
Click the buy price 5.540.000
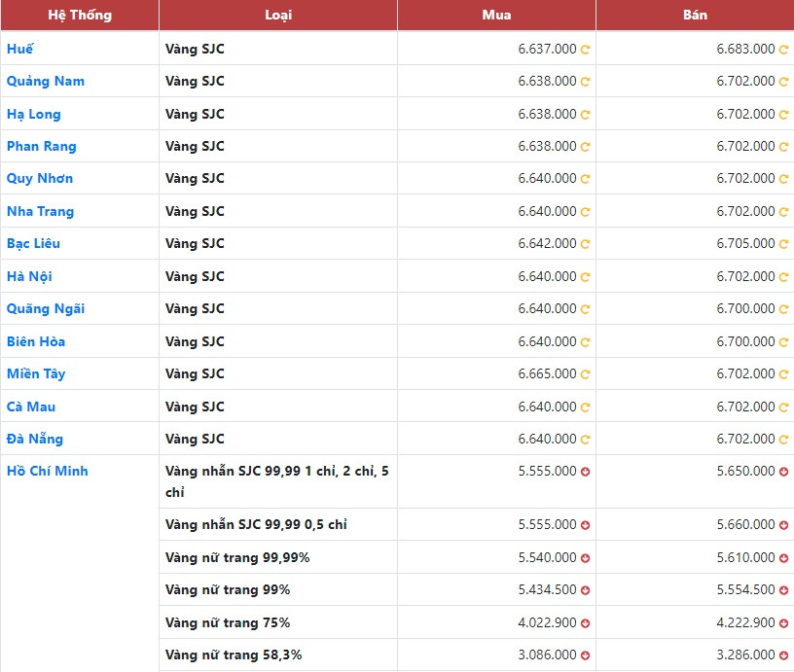548,557
